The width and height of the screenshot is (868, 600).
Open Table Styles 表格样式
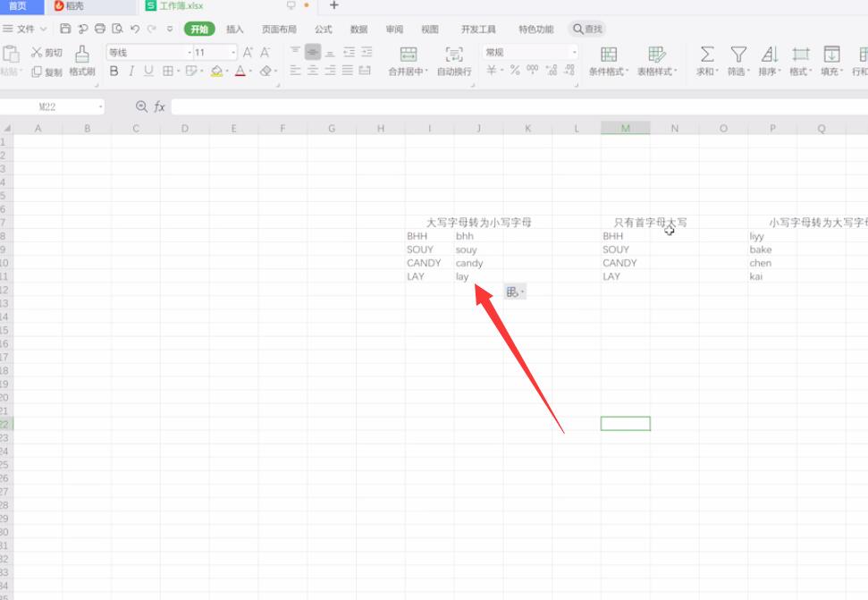[x=657, y=61]
